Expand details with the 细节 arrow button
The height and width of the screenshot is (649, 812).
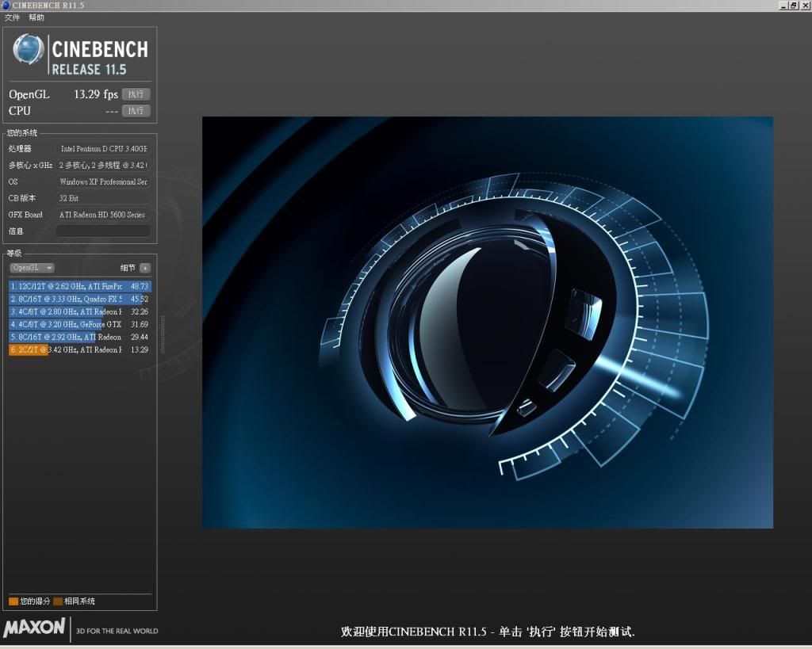click(x=145, y=268)
